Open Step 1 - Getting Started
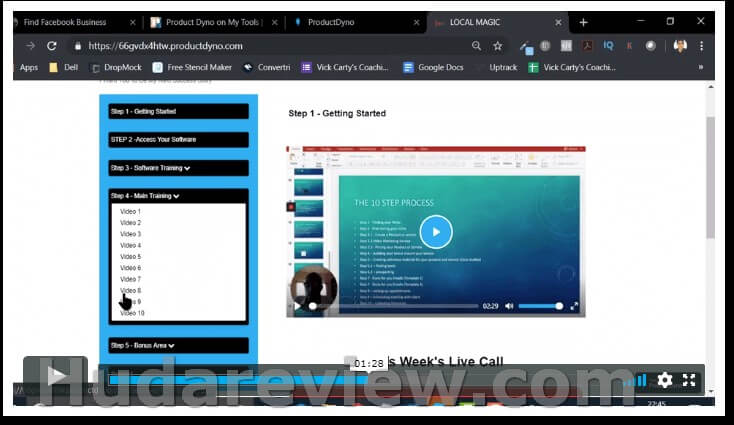The height and width of the screenshot is (425, 734). 178,111
